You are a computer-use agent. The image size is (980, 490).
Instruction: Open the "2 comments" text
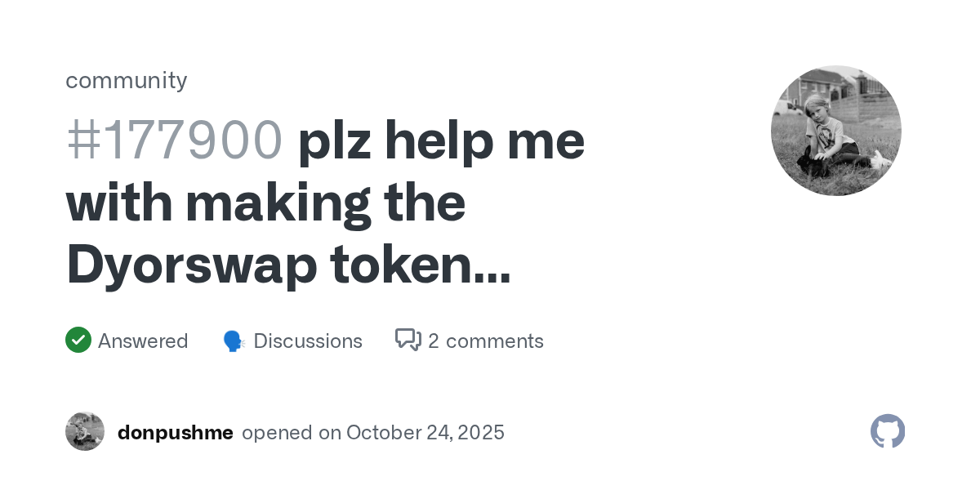pos(485,341)
